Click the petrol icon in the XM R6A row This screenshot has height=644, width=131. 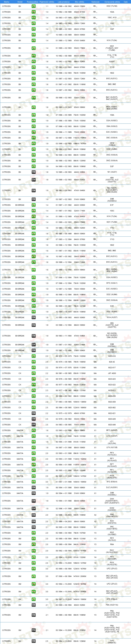[34, 544]
